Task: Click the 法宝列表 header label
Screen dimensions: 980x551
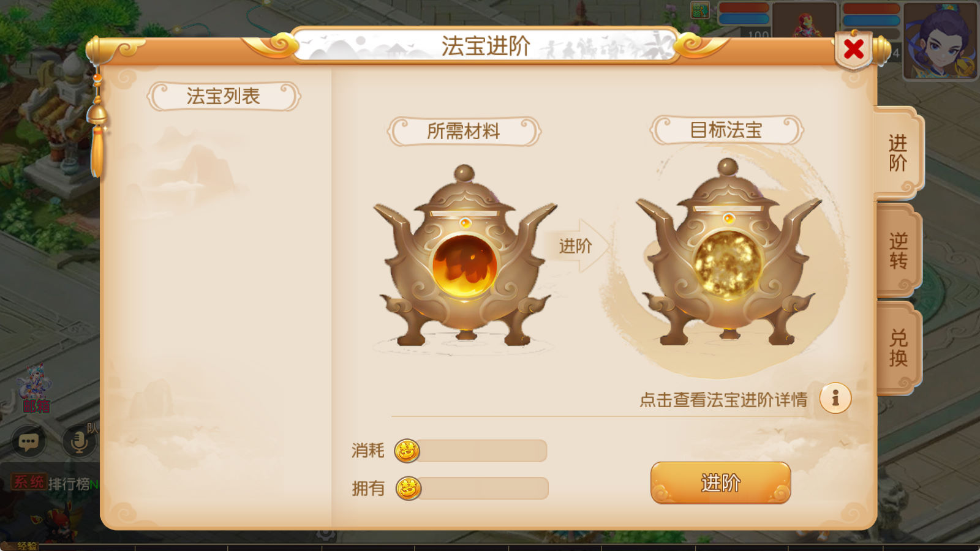Action: click(x=224, y=96)
